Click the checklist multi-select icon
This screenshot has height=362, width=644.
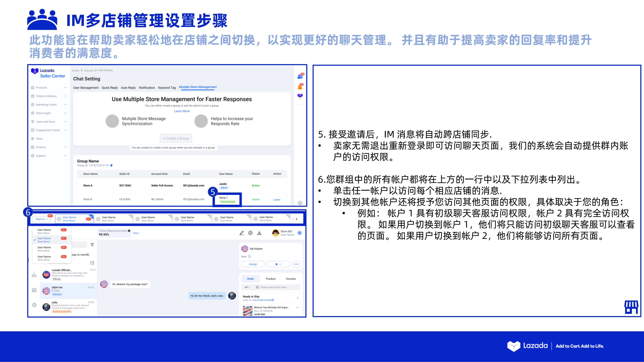(x=92, y=263)
